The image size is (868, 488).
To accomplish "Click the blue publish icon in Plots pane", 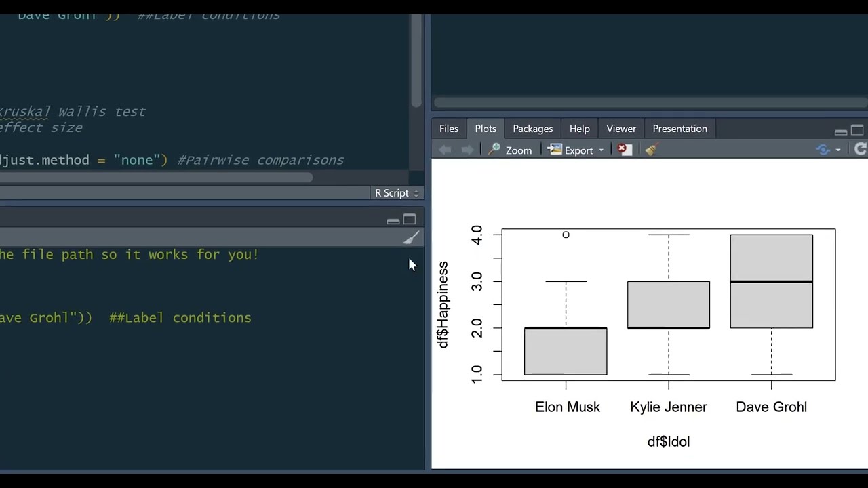I will (x=823, y=150).
